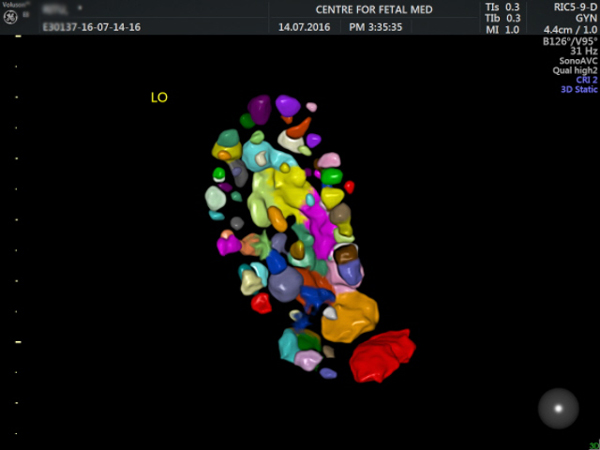The width and height of the screenshot is (600, 450).
Task: Click the time PM 3:35:35
Action: pyautogui.click(x=375, y=27)
